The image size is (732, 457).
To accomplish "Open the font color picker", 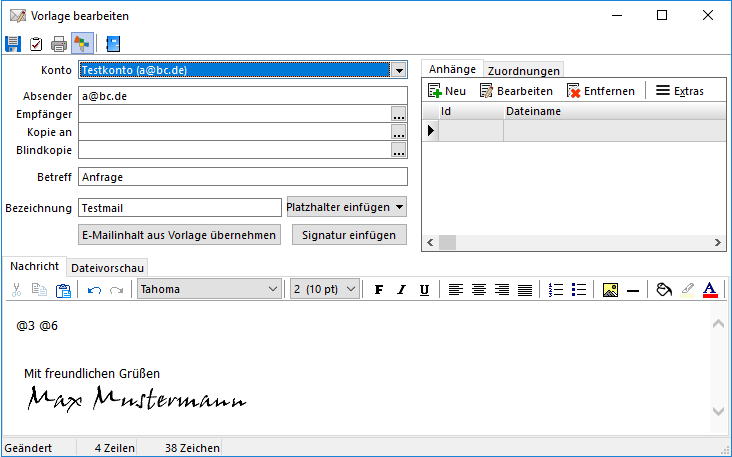I will [x=710, y=290].
